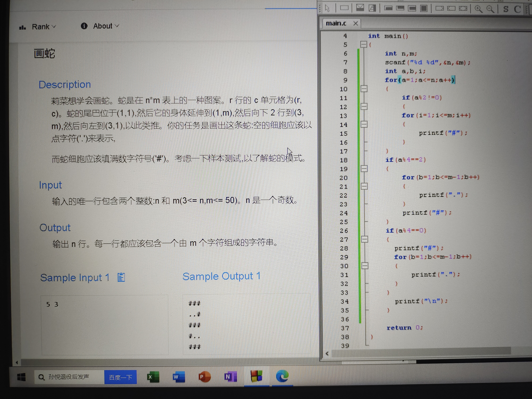Collapse code fold at line 19
The width and height of the screenshot is (532, 399).
point(364,169)
